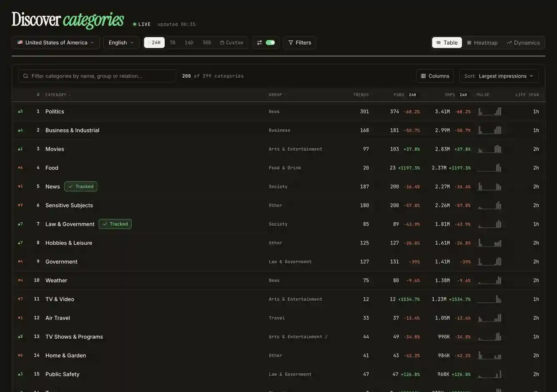Click the pulse sparkline for Weather

489,280
